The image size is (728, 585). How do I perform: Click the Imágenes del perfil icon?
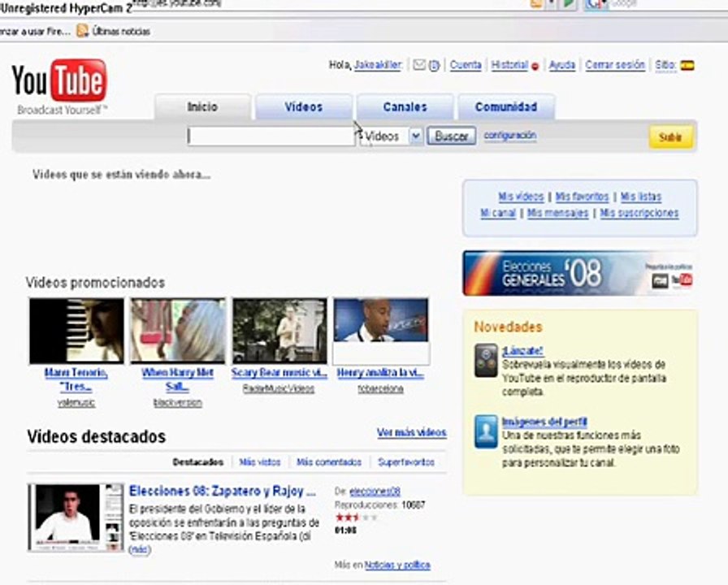[486, 431]
